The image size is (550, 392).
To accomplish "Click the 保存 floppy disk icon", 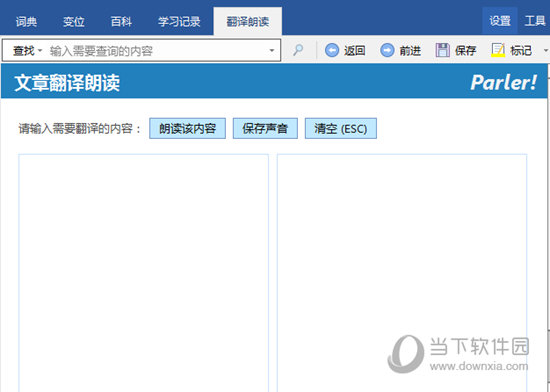I will tap(443, 50).
